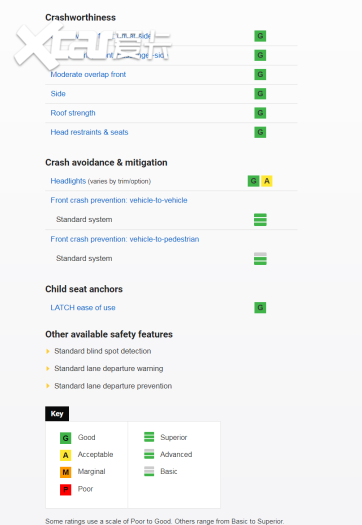The height and width of the screenshot is (525, 362).
Task: Click the Advanced rating icon for vehicle-to-pedestrian standard system
Action: tap(260, 258)
